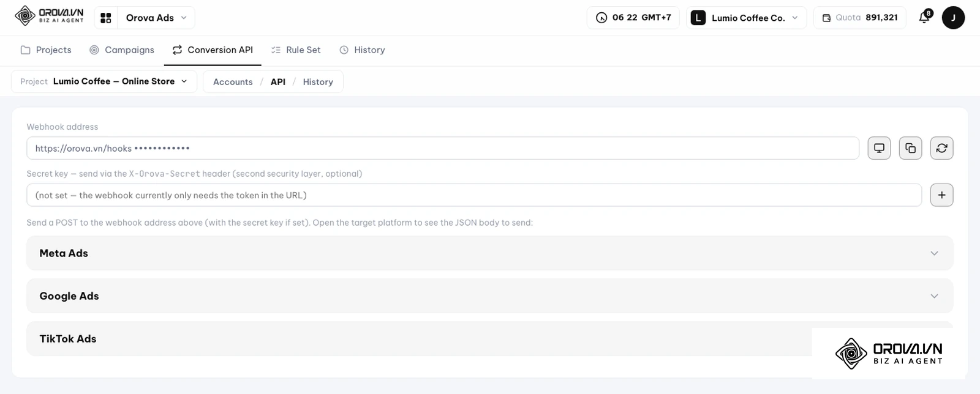Open the History sub-section beside API
The height and width of the screenshot is (394, 980).
tap(318, 82)
